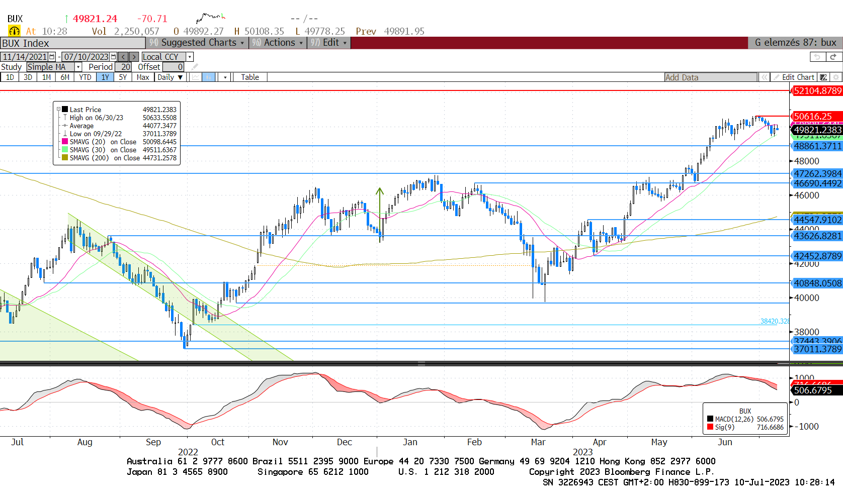
Task: Click the 48861.3711 level label
Action: click(817, 146)
